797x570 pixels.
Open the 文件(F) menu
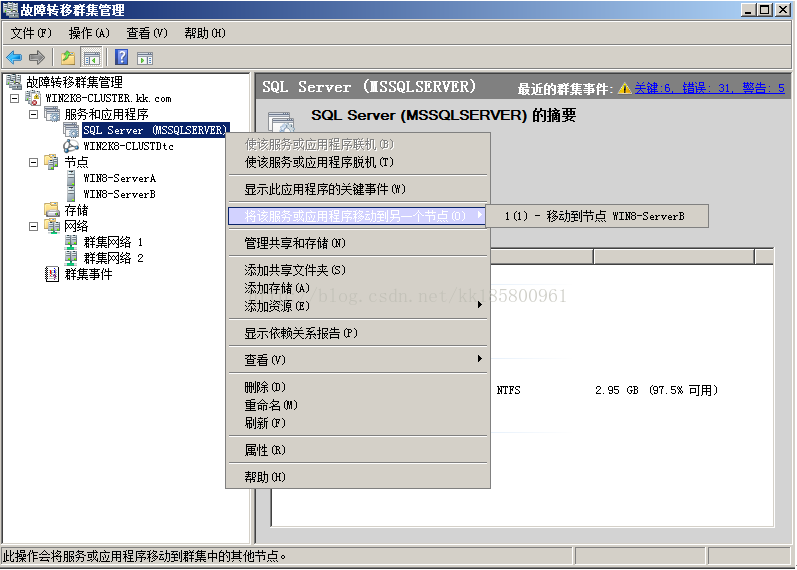click(32, 33)
